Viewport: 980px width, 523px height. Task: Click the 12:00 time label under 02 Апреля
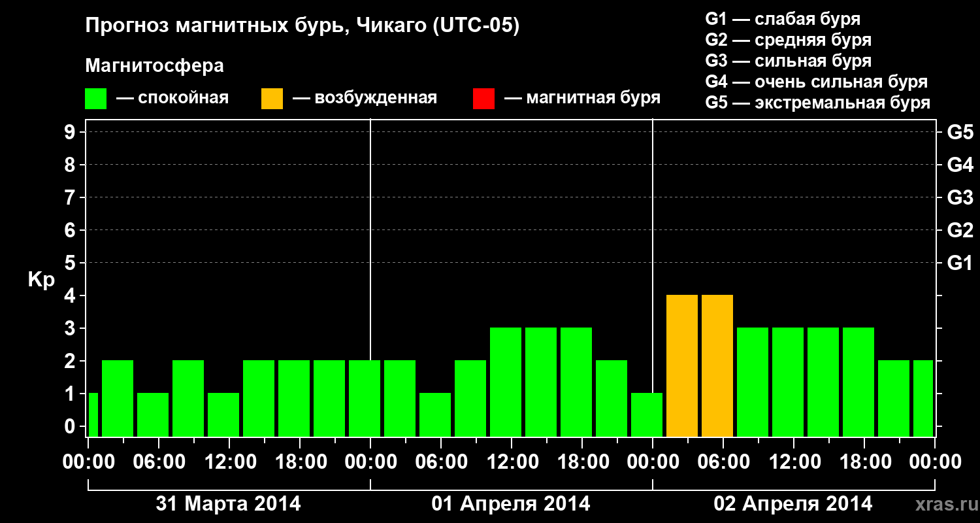[794, 462]
